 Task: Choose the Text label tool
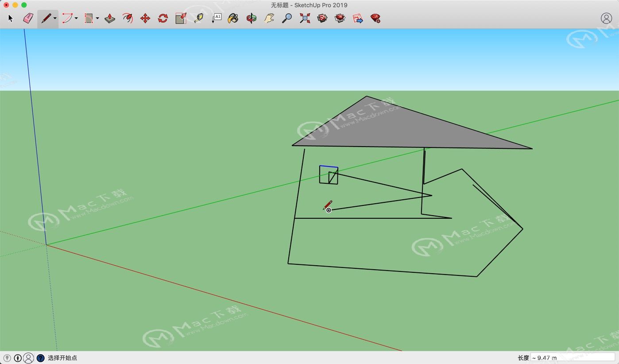pyautogui.click(x=216, y=19)
